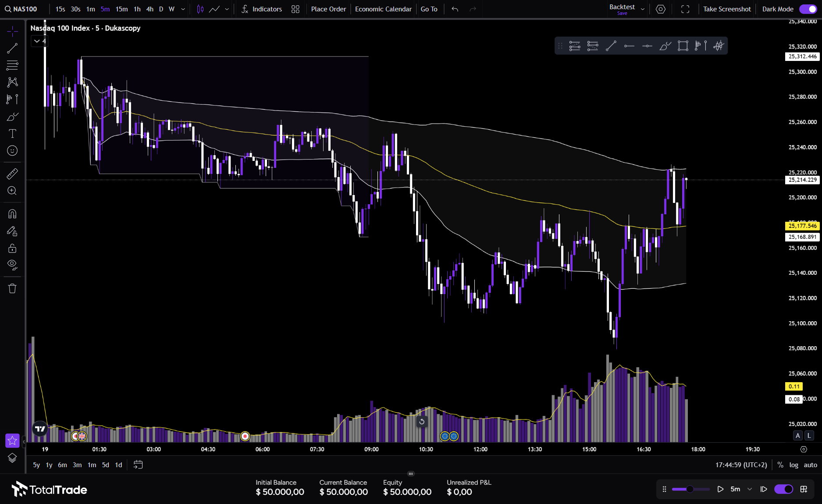Open the emoji icons tool

tap(12, 151)
